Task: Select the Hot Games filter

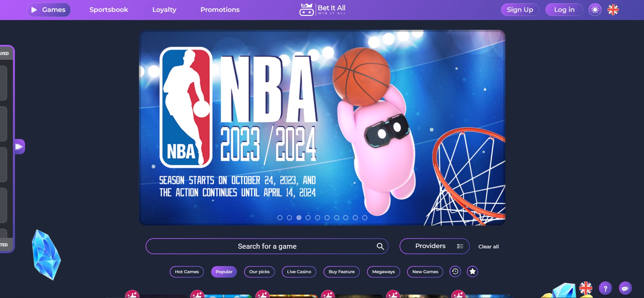Action: point(187,271)
